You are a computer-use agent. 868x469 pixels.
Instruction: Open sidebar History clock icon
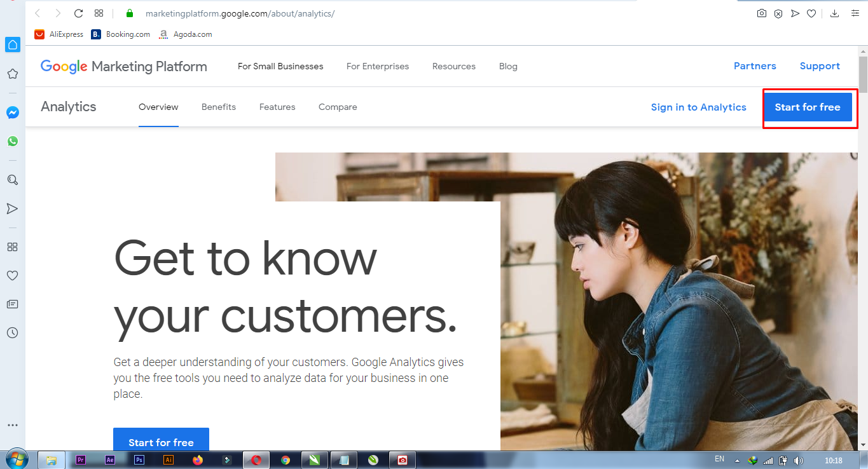[x=12, y=333]
